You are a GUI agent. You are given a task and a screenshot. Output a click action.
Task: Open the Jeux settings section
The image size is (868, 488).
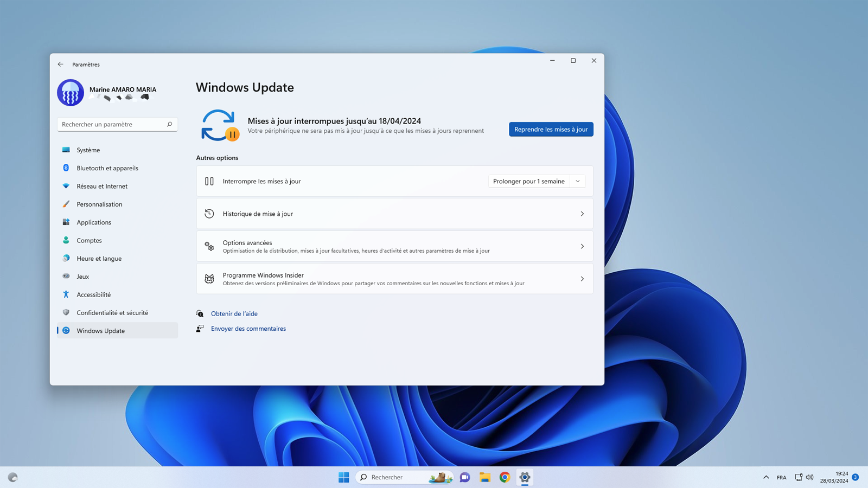[x=82, y=277]
